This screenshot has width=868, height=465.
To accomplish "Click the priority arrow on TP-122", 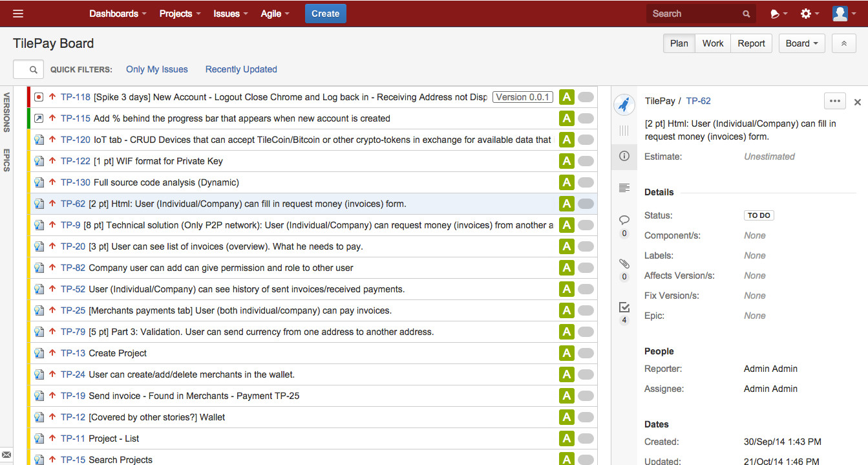I will (x=52, y=161).
